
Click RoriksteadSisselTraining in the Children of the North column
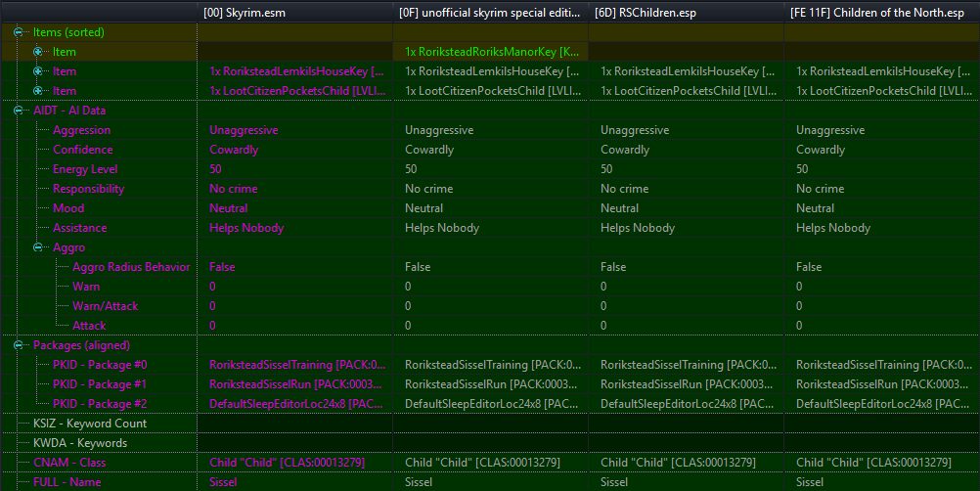click(x=882, y=365)
